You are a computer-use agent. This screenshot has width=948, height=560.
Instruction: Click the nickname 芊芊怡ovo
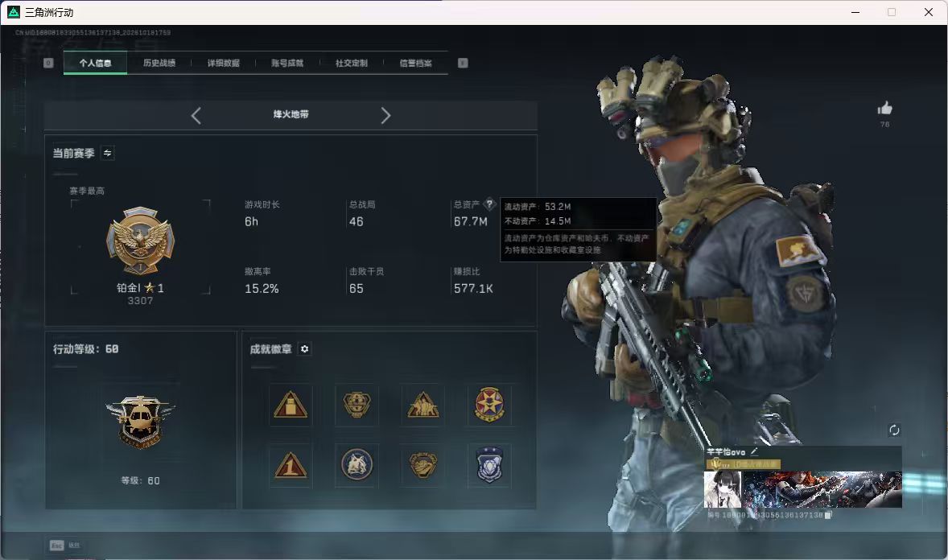click(x=726, y=451)
